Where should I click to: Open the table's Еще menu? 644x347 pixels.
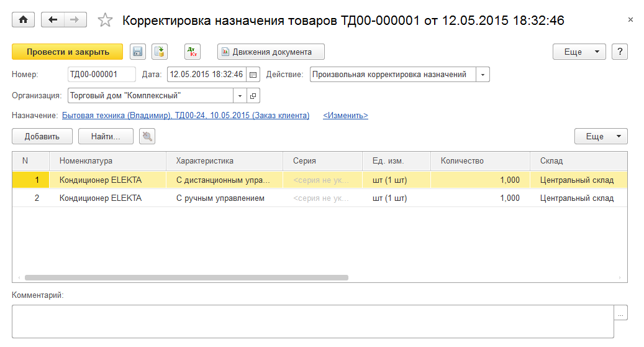tap(601, 136)
